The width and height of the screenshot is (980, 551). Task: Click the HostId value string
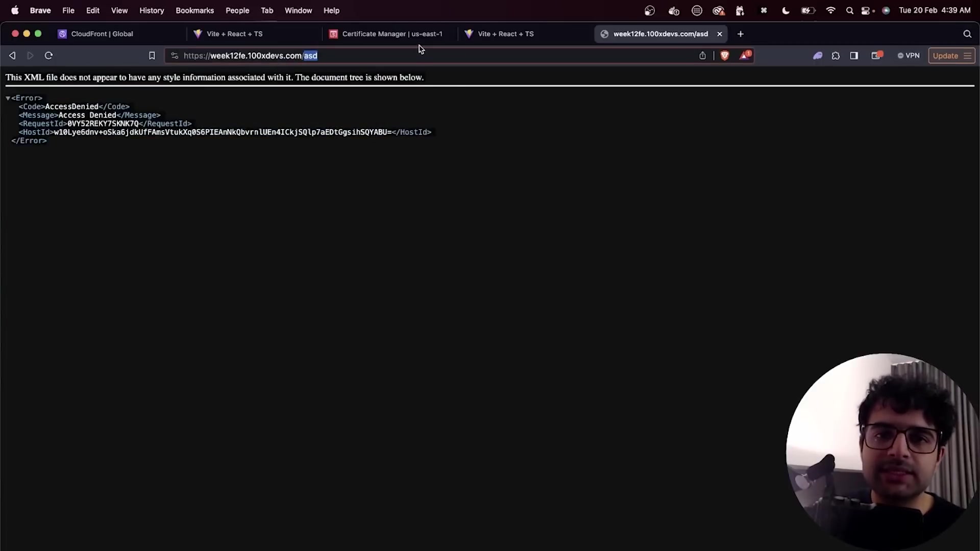pos(223,132)
